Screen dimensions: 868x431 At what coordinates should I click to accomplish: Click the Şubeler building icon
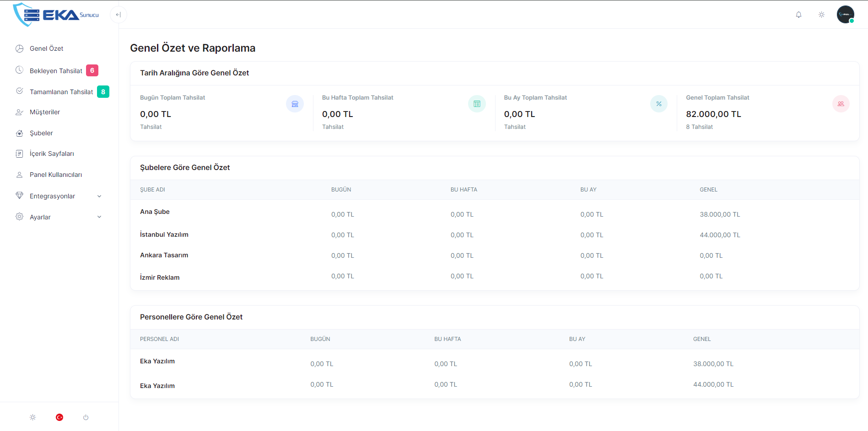coord(19,133)
